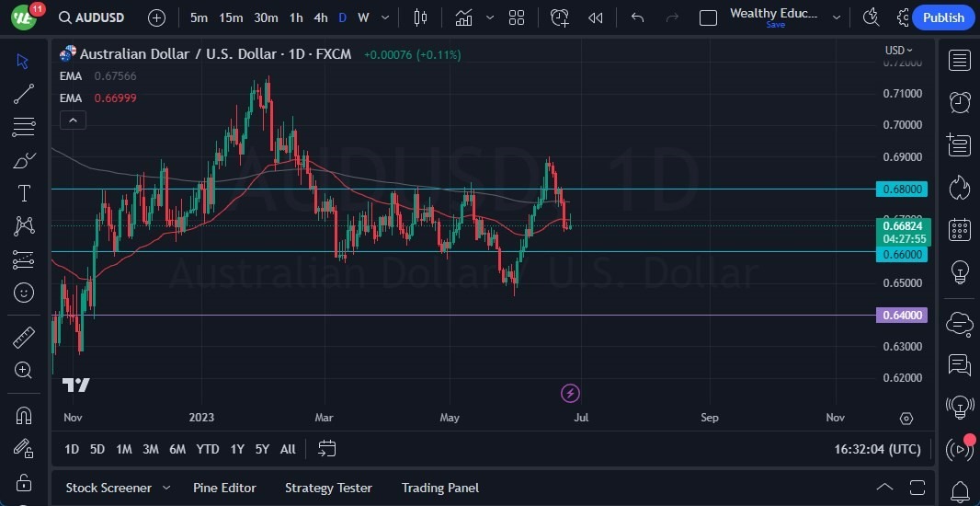Image resolution: width=980 pixels, height=506 pixels.
Task: Click the user profile avatar
Action: click(24, 17)
